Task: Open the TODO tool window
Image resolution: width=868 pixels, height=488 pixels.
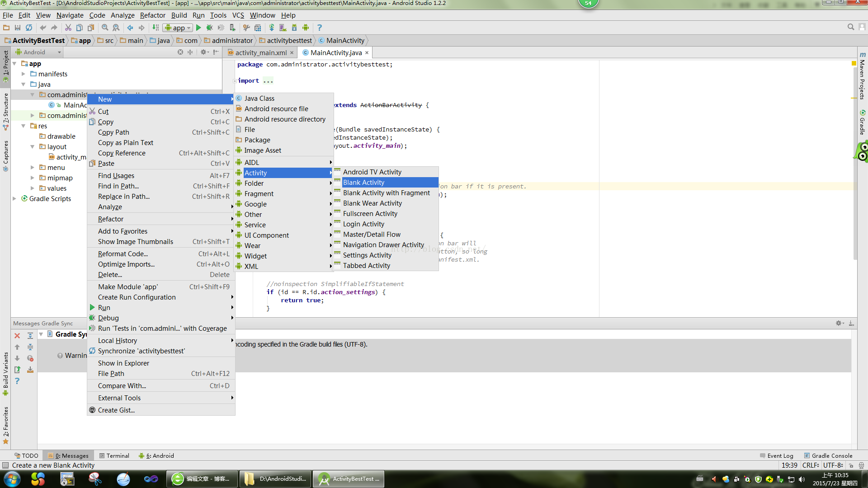Action: [26, 455]
